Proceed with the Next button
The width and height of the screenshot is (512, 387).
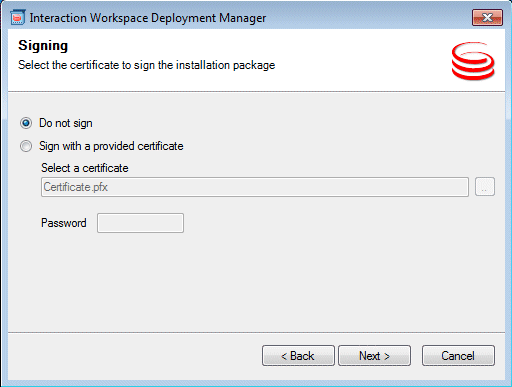pos(374,356)
